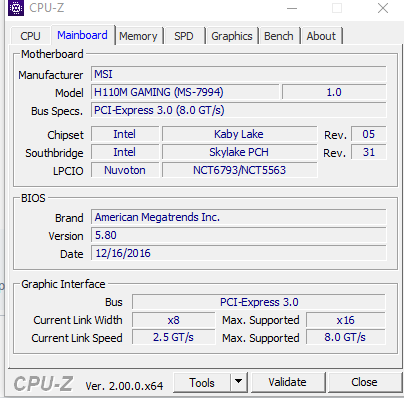The width and height of the screenshot is (404, 398).
Task: Switch to the Memory tab
Action: [x=138, y=36]
